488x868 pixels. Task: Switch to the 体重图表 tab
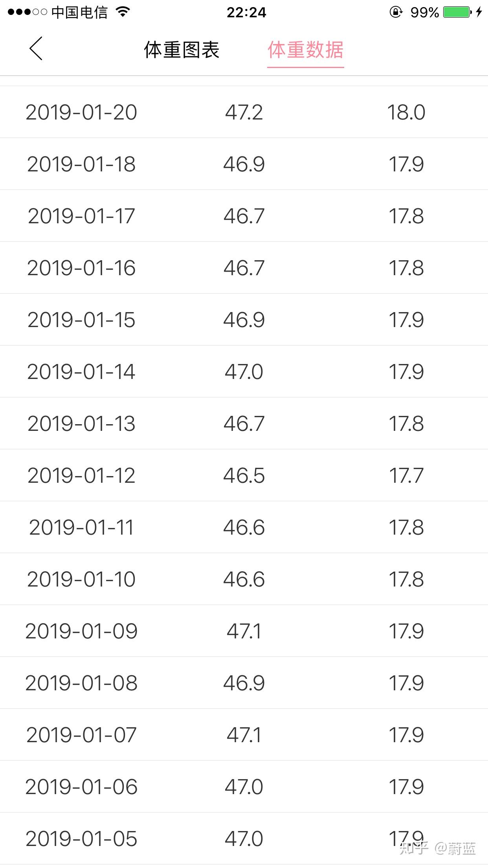tap(182, 50)
